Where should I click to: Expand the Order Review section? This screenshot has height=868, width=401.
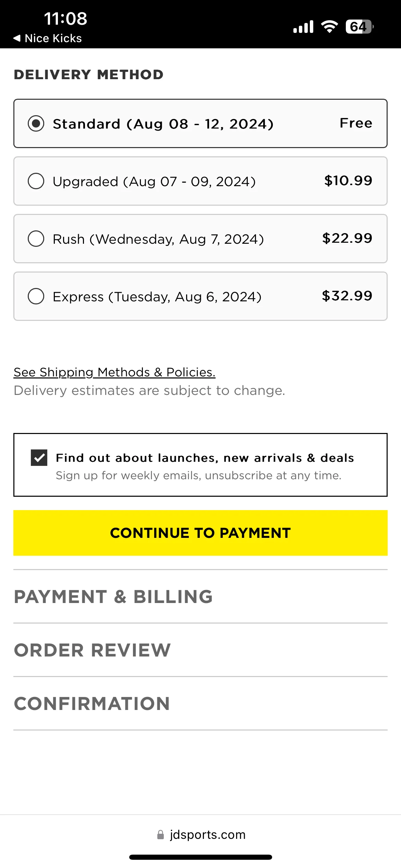(200, 650)
